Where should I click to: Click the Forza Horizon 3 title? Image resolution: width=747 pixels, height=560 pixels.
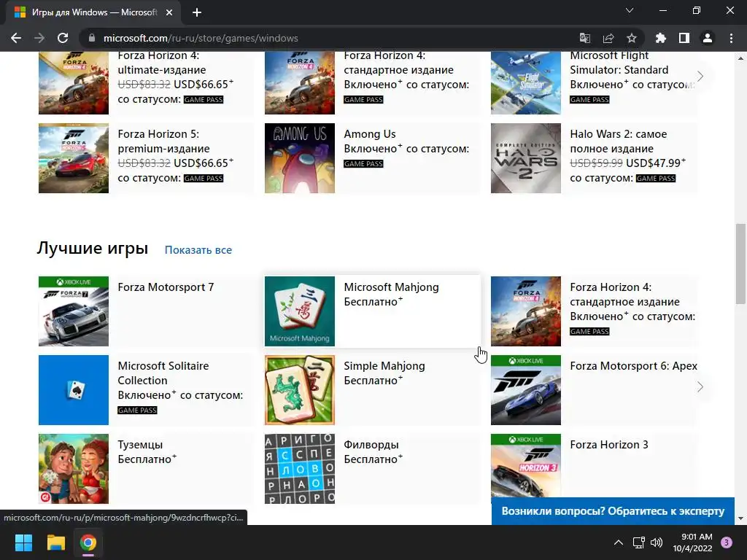tap(609, 444)
